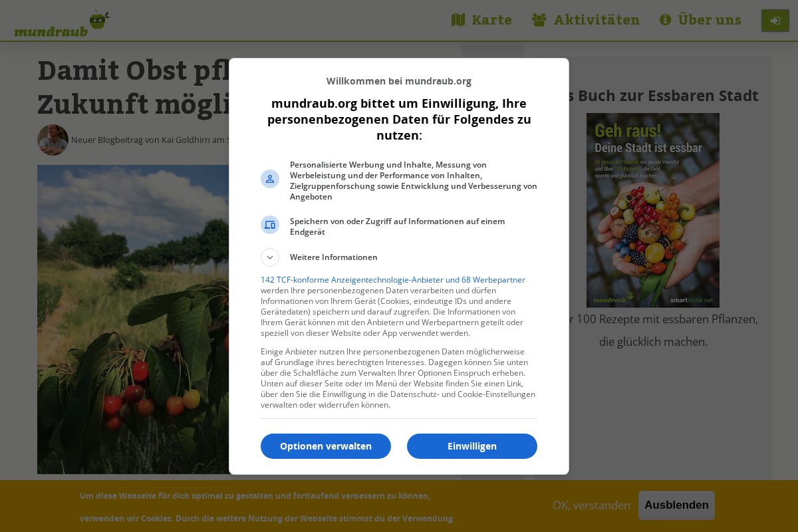The image size is (798, 532).
Task: Open the Geh raus! book cover
Action: tap(653, 210)
